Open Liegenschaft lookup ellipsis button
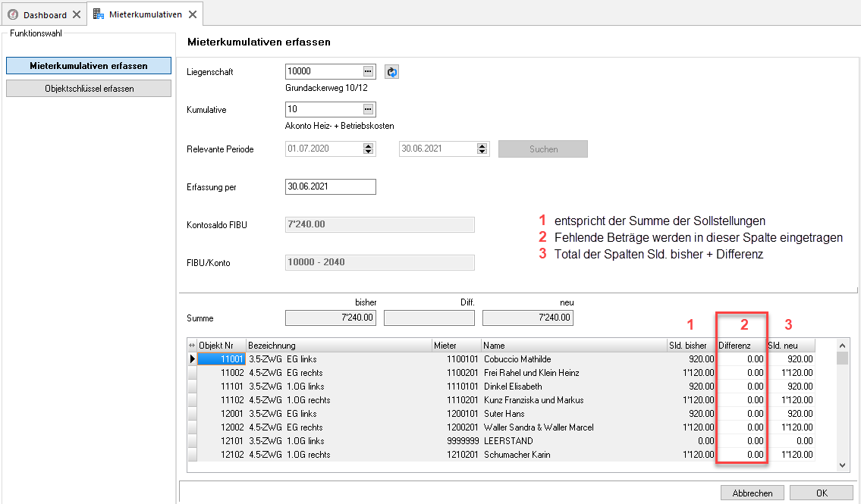Image resolution: width=861 pixels, height=504 pixels. 368,71
